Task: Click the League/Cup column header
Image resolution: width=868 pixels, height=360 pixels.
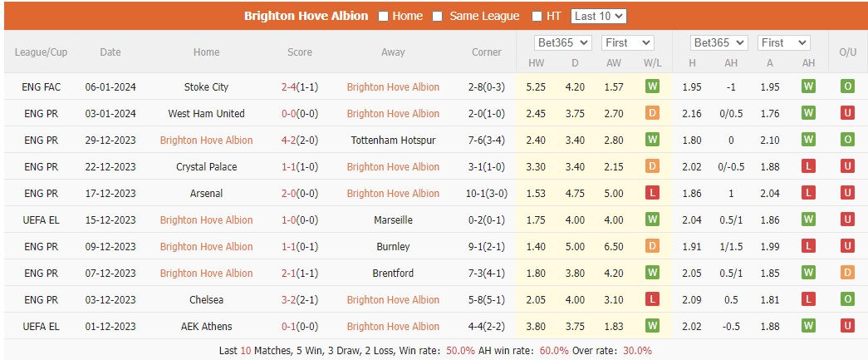Action: (x=41, y=52)
